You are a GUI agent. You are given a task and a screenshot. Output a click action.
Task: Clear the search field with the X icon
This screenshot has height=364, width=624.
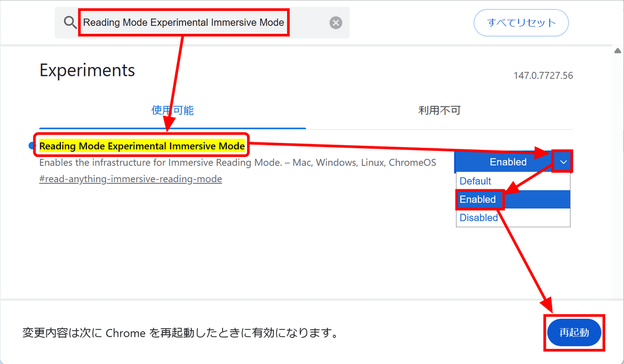coord(336,22)
